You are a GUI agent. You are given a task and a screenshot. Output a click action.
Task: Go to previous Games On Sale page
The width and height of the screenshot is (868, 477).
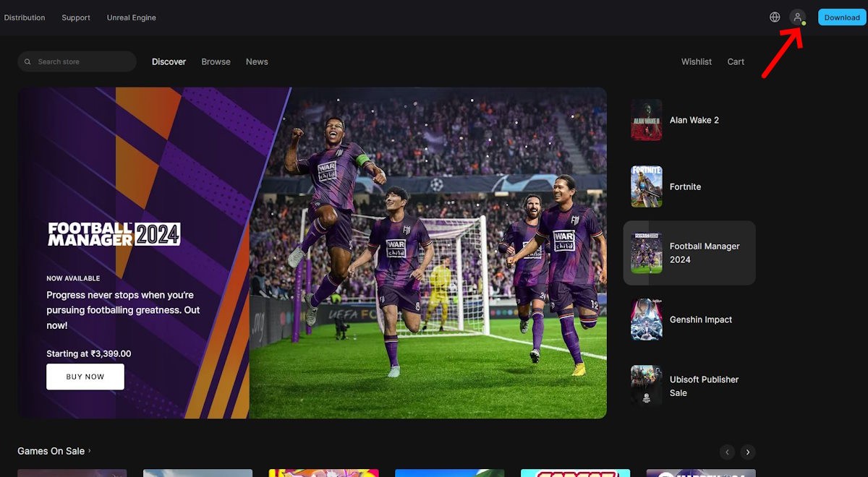pyautogui.click(x=728, y=452)
